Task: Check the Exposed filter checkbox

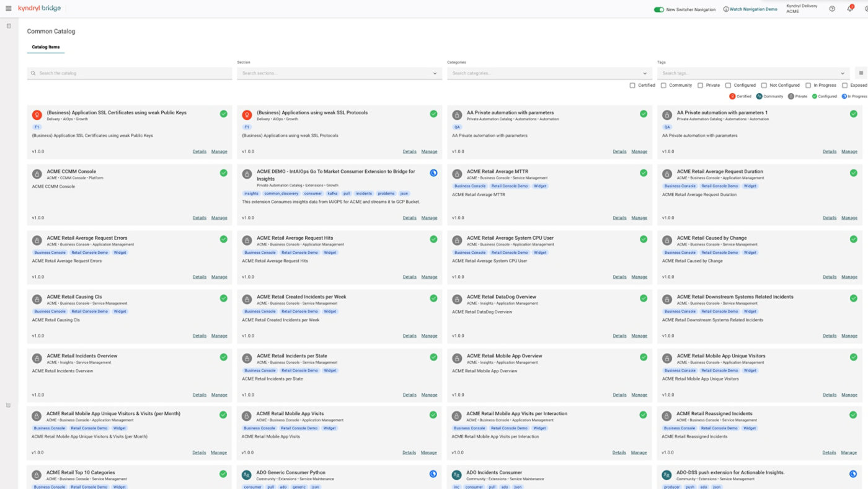Action: tap(845, 85)
